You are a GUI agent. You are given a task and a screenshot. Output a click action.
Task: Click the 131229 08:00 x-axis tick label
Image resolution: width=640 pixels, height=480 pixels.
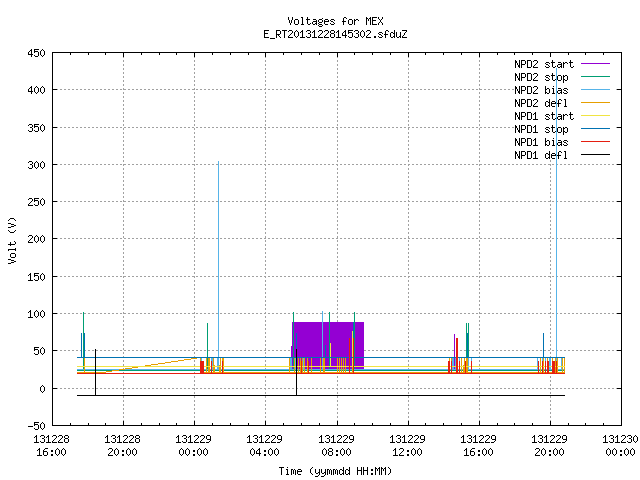point(336,446)
